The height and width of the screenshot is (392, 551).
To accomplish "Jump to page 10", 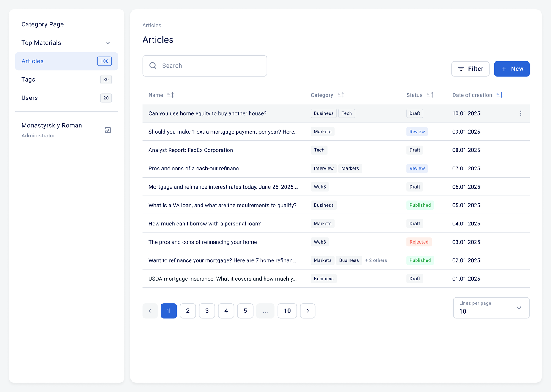I will click(x=287, y=311).
